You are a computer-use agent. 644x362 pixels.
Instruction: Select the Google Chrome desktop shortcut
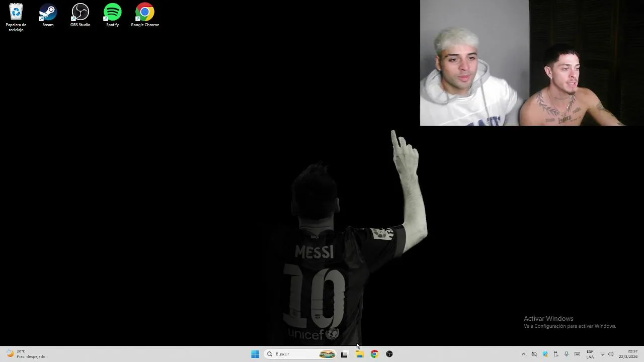[145, 15]
